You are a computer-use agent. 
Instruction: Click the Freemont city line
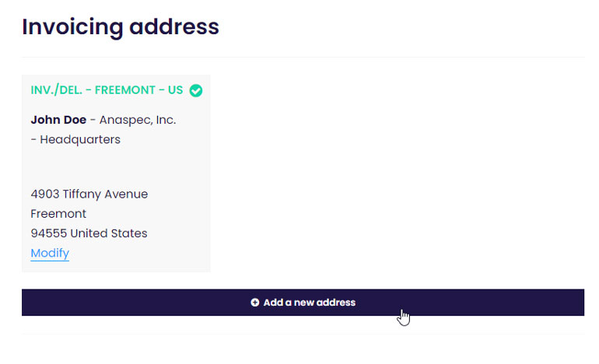point(58,214)
